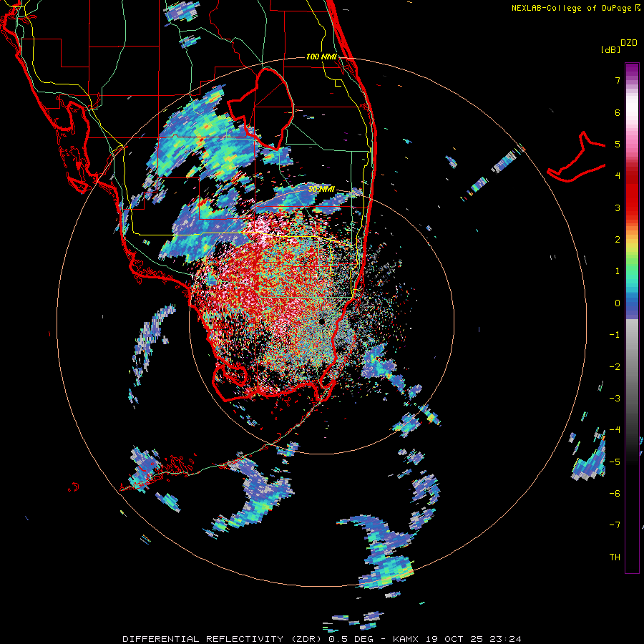Click the 3 dB scale label

click(x=618, y=208)
